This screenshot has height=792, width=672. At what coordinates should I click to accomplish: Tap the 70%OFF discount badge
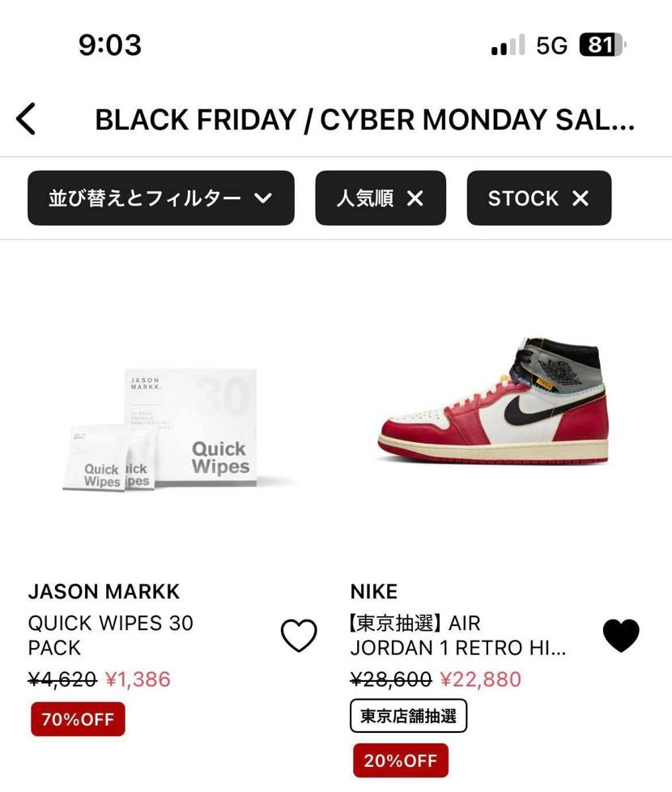(x=78, y=719)
